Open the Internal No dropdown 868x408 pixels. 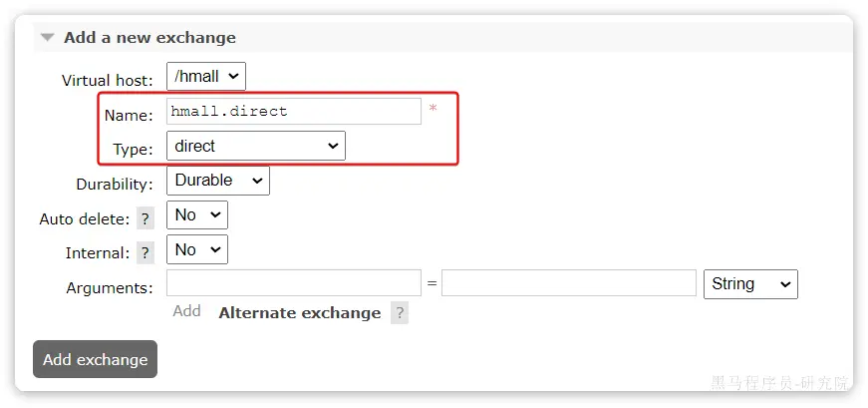point(196,249)
